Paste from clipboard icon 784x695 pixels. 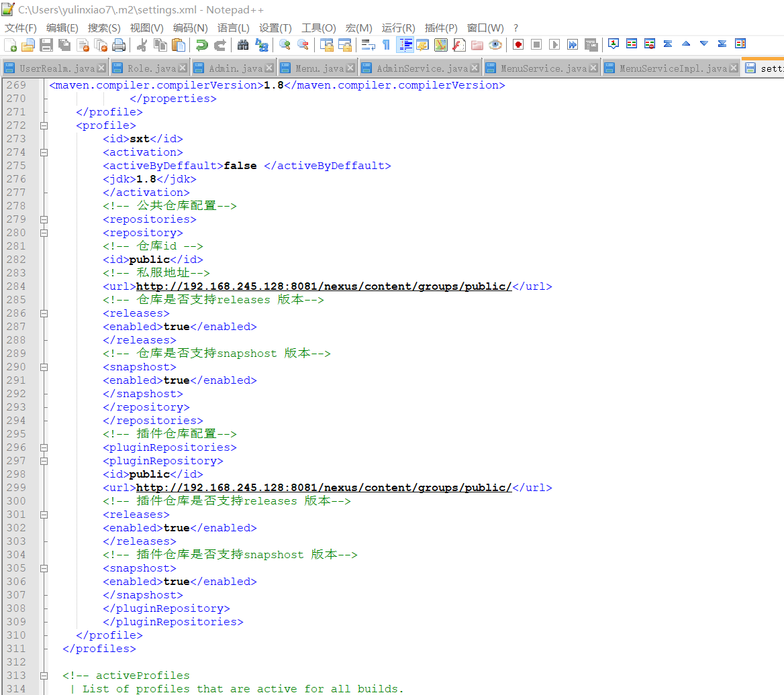[179, 45]
